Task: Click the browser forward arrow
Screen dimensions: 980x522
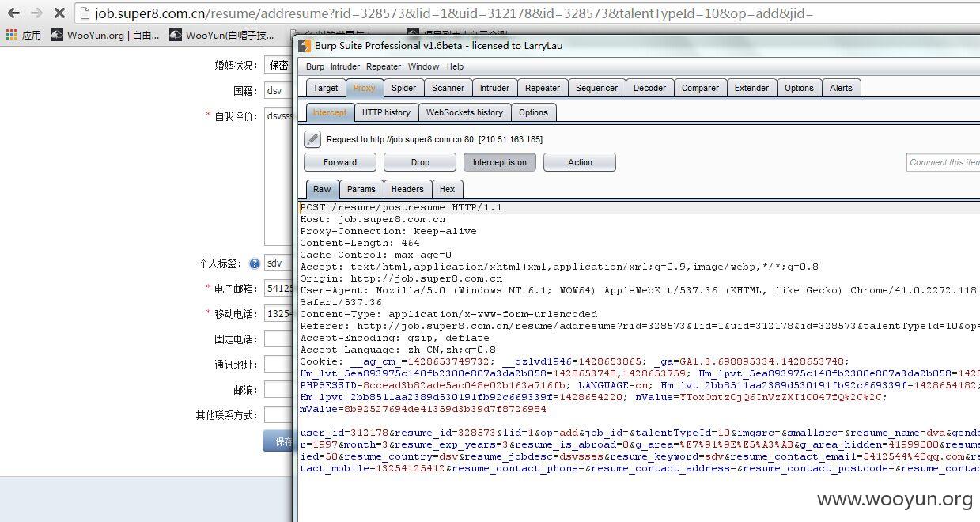Action: point(36,13)
